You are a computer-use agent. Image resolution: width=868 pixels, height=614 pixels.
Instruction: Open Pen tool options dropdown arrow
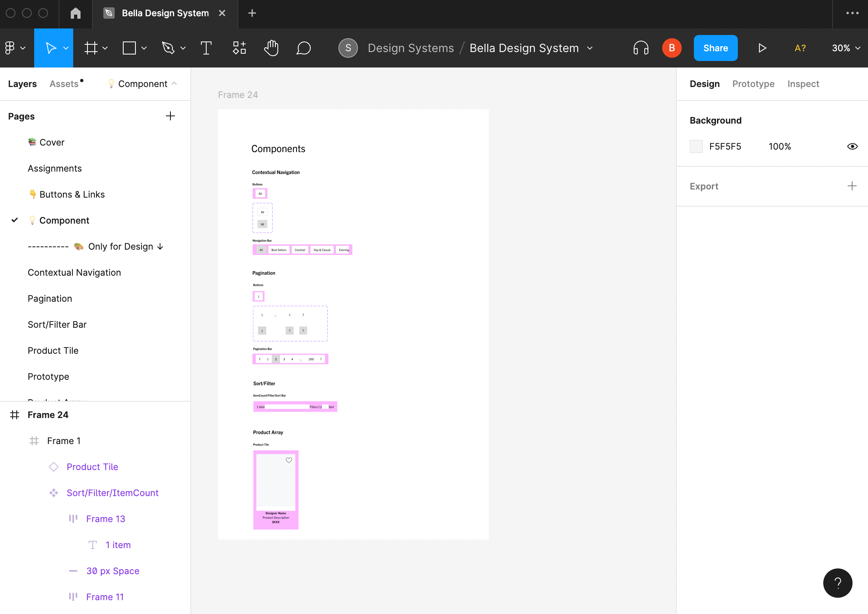pyautogui.click(x=183, y=48)
